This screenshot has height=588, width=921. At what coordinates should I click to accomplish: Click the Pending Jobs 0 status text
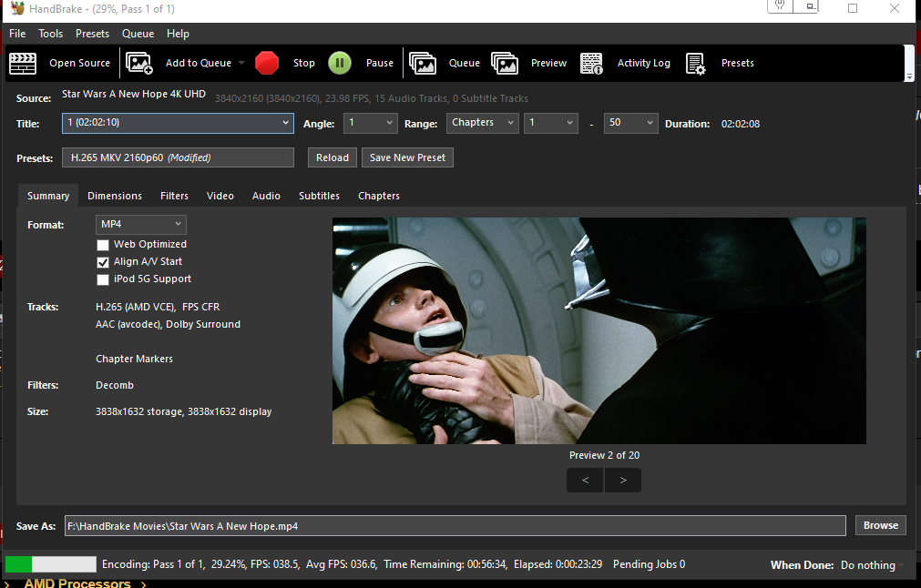coord(649,564)
